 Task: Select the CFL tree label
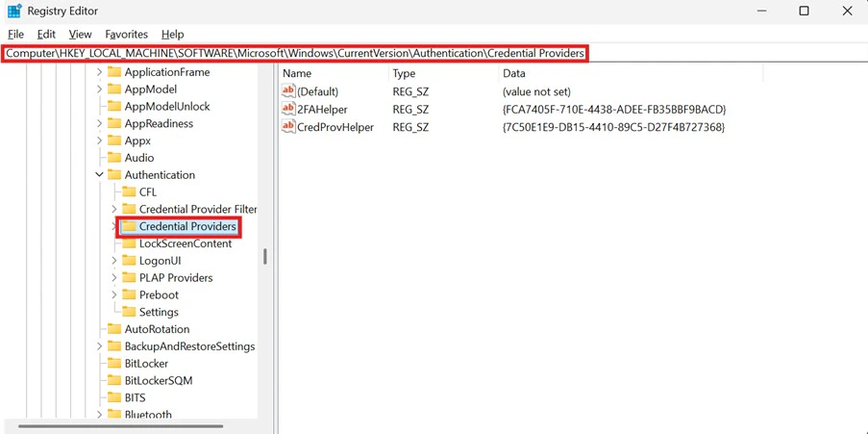click(148, 192)
